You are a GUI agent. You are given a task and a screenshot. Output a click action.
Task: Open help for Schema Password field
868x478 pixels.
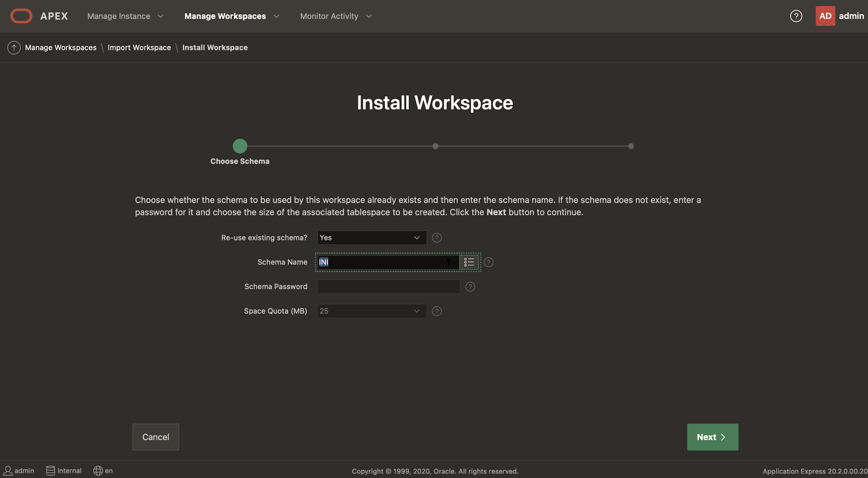pos(470,287)
